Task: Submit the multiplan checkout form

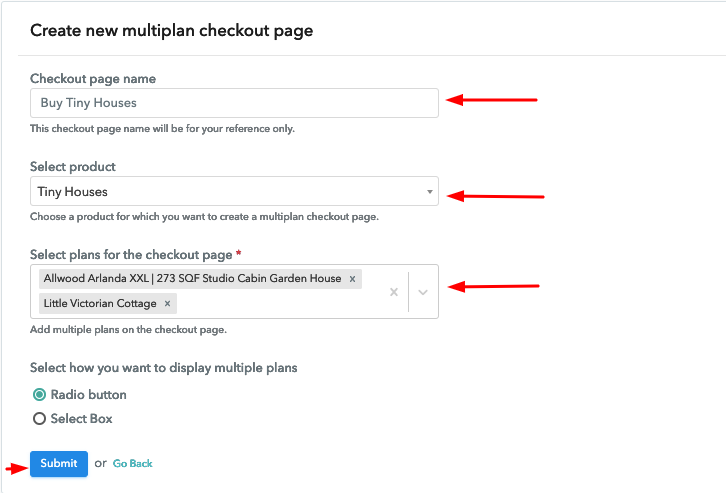Action: 59,463
